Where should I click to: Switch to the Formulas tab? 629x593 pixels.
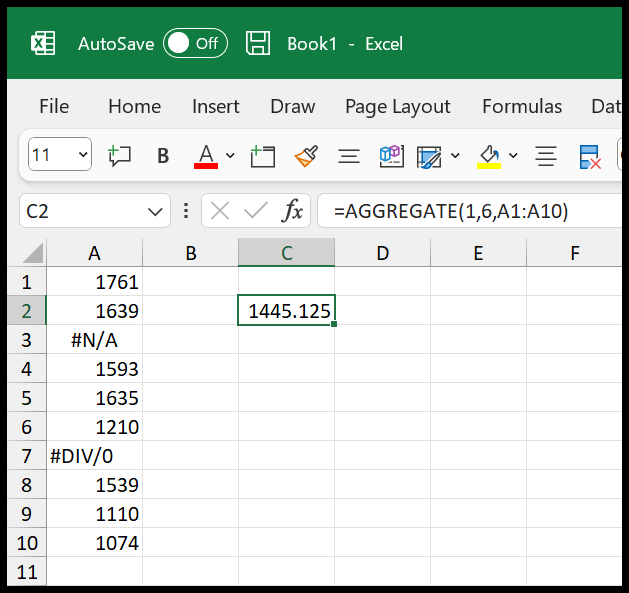tap(522, 106)
